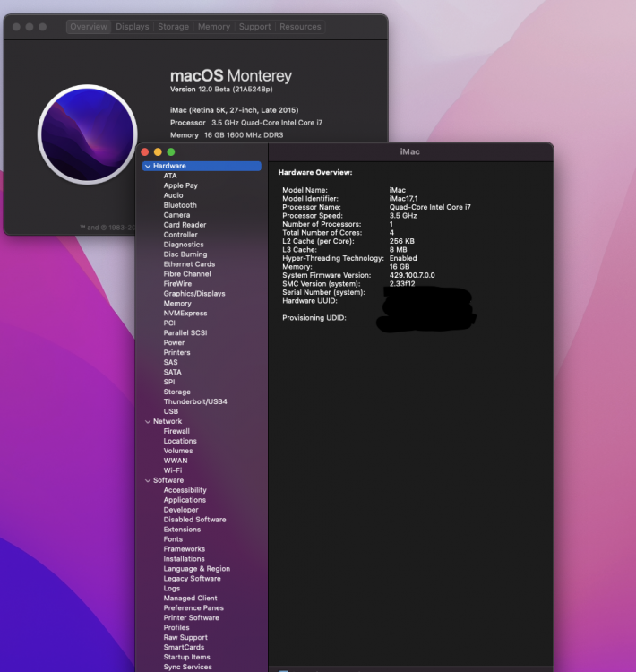Select Printer Software in the sidebar
Image resolution: width=636 pixels, height=672 pixels.
(191, 618)
